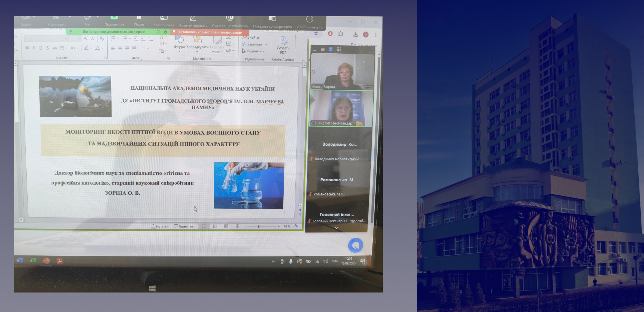Toggle strikethrough ab formatting
The height and width of the screenshot is (312, 644).
tap(55, 48)
